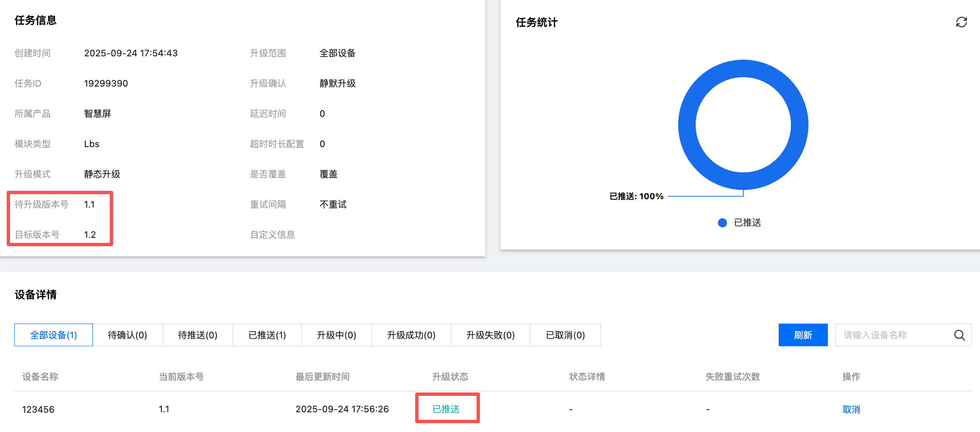Viewport: 980px width, 432px height.
Task: Click the blue legend dot for 已推送
Action: pos(722,223)
